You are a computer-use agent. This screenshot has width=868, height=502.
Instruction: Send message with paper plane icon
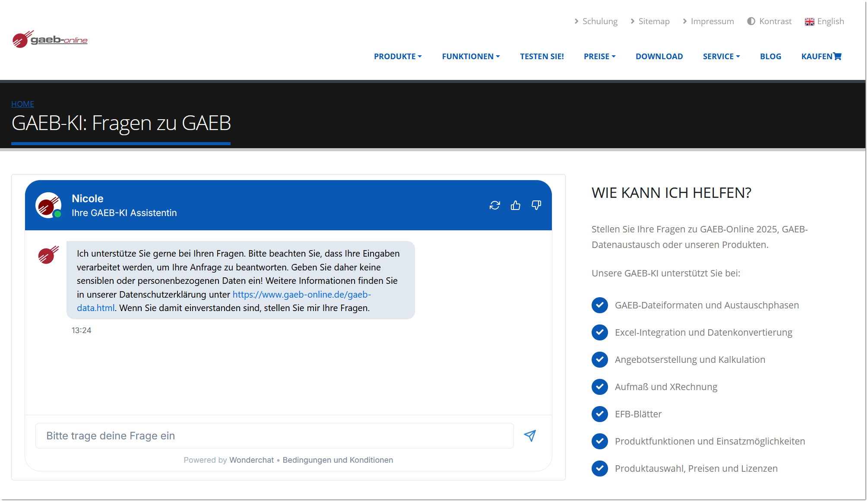pos(530,435)
